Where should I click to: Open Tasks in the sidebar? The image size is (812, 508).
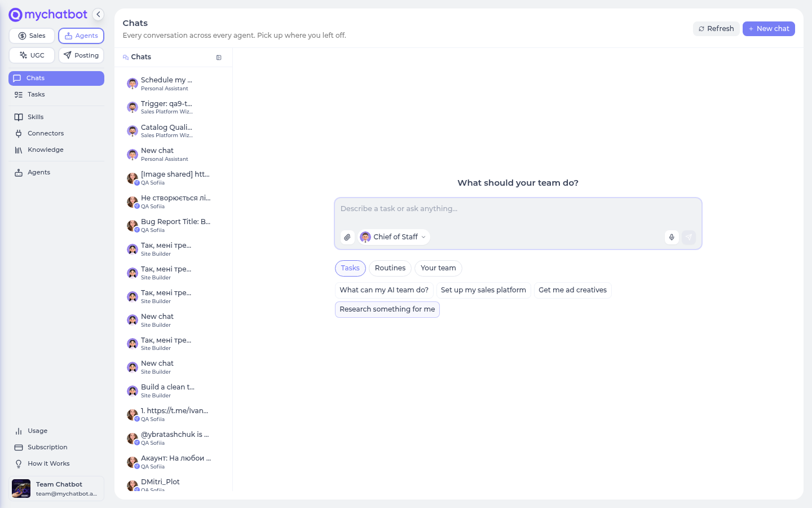point(56,95)
